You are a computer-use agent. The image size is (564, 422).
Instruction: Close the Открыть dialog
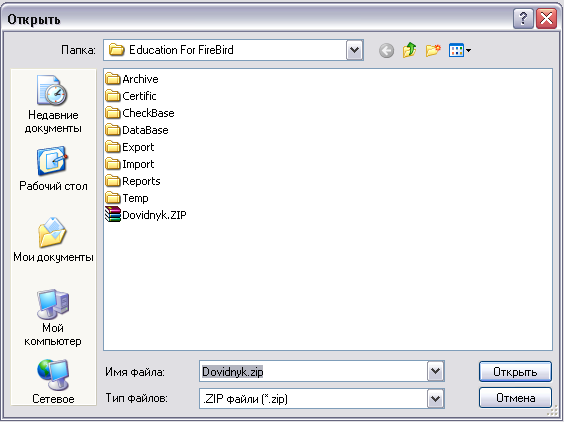click(x=546, y=18)
